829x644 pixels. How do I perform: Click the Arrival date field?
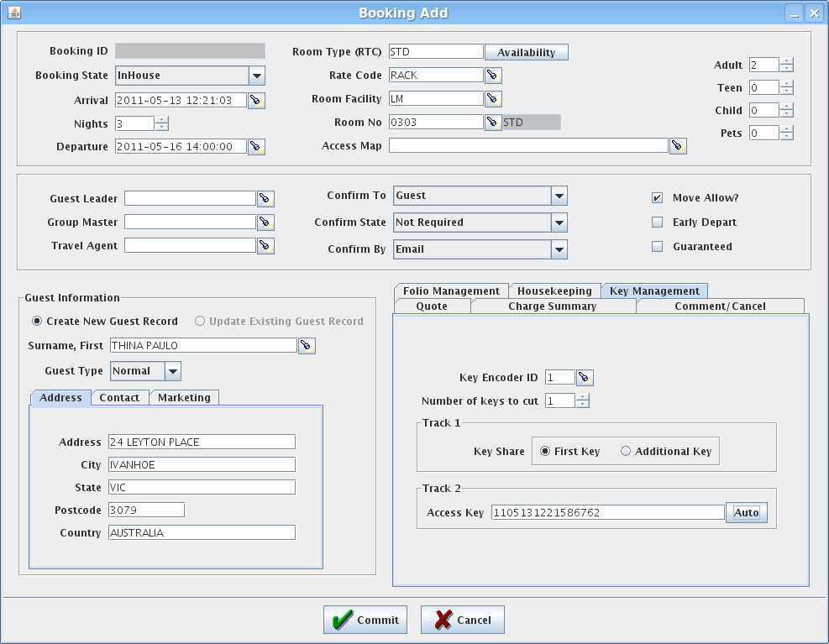click(x=181, y=101)
